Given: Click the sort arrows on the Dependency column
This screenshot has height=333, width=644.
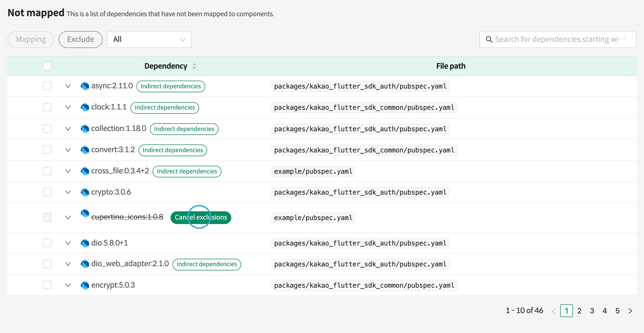Looking at the screenshot, I should [194, 66].
